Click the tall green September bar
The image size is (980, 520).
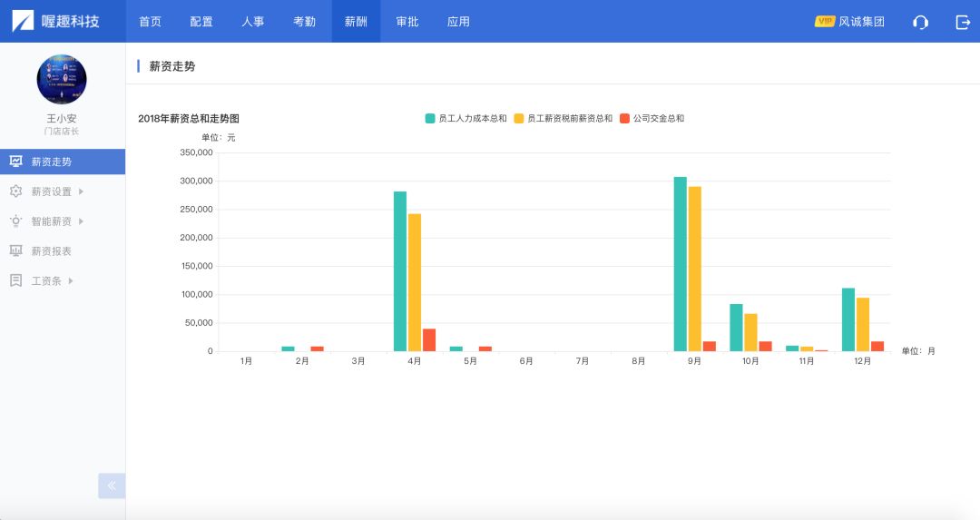tap(680, 263)
